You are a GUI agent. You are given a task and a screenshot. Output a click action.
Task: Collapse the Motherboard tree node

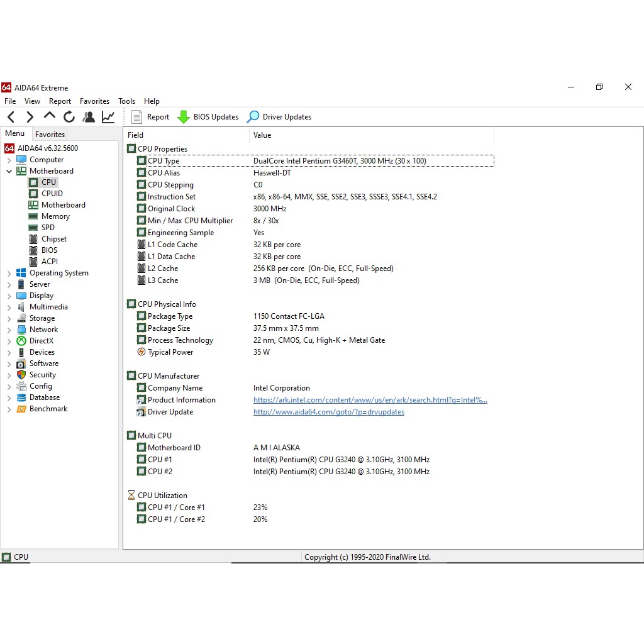9,171
